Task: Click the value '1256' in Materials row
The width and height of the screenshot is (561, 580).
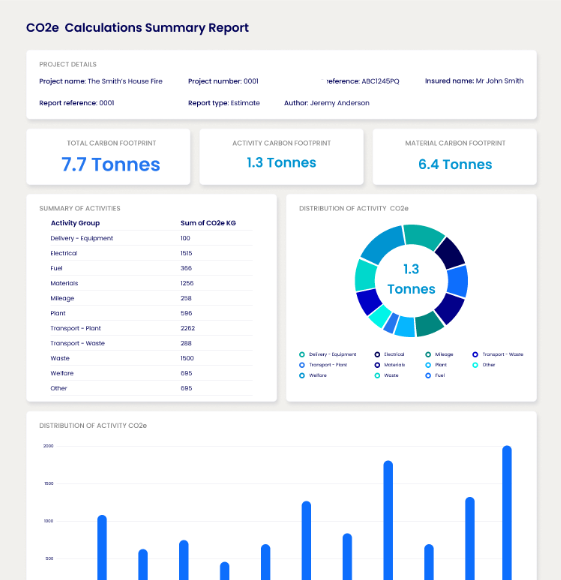Action: [x=187, y=283]
